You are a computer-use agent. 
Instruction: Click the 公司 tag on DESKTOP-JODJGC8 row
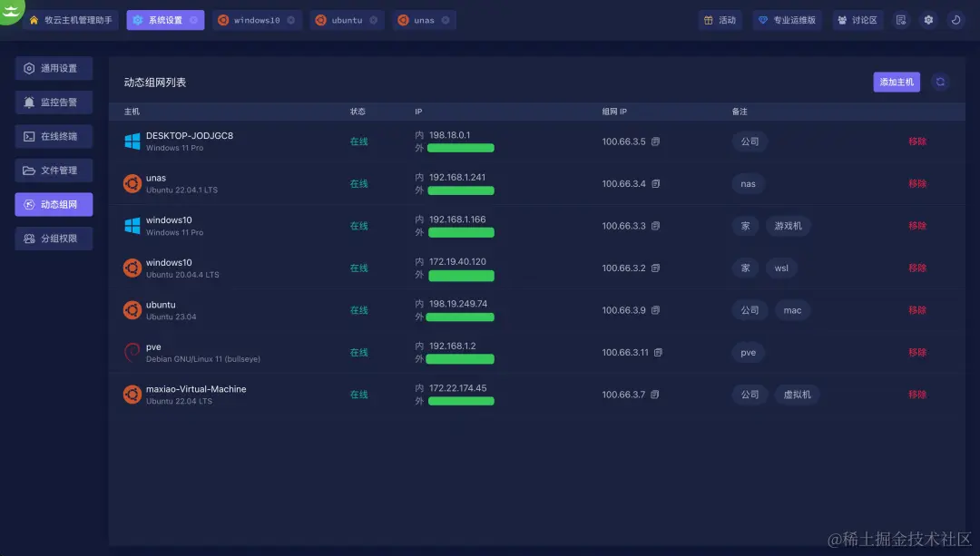click(x=750, y=141)
